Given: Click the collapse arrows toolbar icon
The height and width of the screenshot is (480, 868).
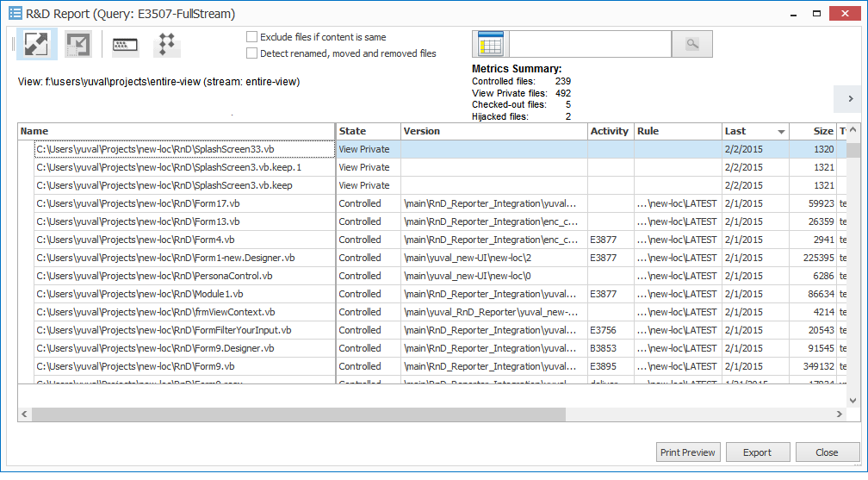Looking at the screenshot, I should 78,45.
